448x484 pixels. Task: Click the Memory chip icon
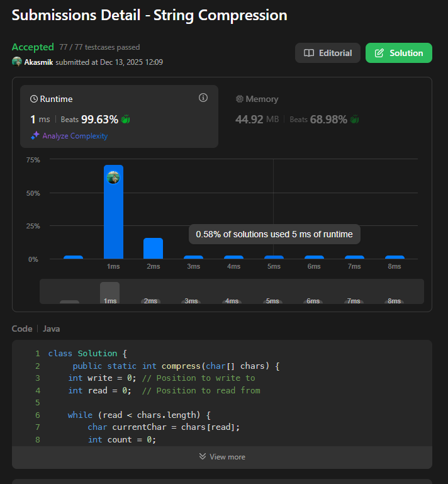click(x=240, y=99)
